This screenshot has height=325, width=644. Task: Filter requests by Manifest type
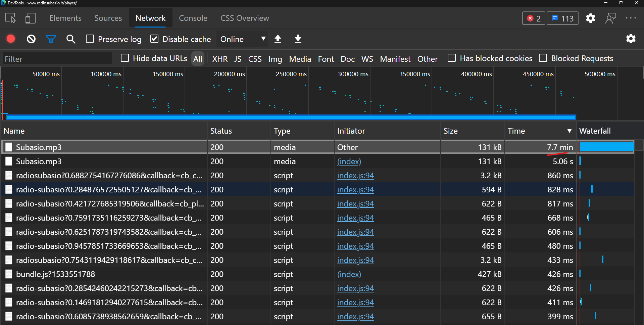click(395, 59)
